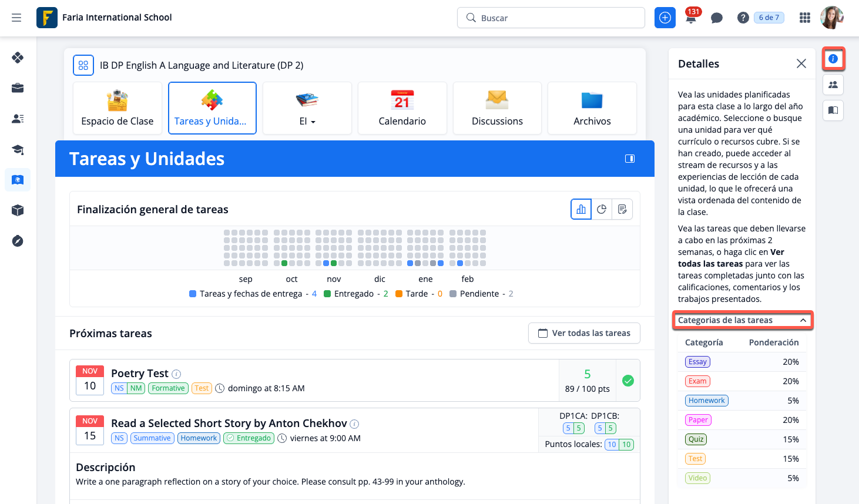Viewport: 859px width, 504px height.
Task: Open the messages chat bubble icon
Action: click(x=716, y=18)
